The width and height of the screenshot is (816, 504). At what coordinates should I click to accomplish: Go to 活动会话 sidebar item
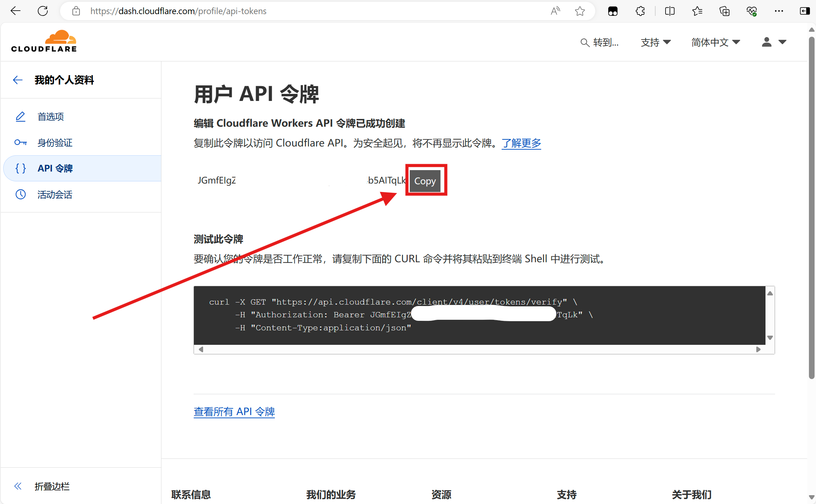[x=55, y=195]
